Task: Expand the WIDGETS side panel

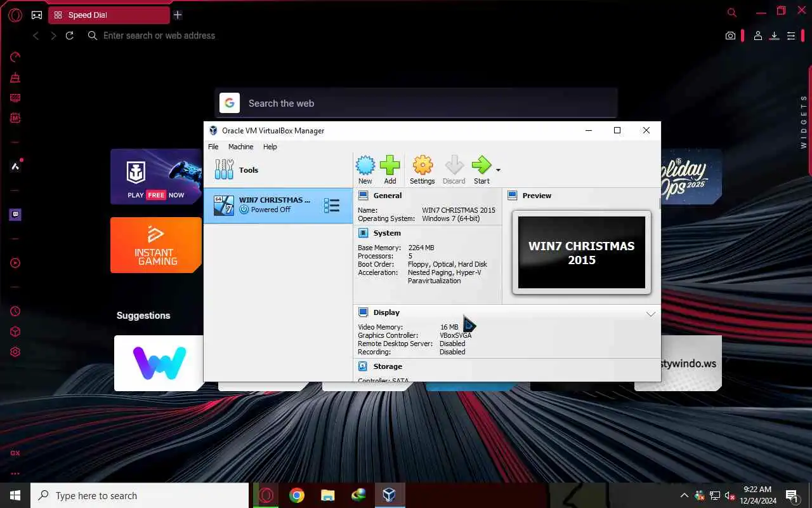Action: [x=804, y=122]
